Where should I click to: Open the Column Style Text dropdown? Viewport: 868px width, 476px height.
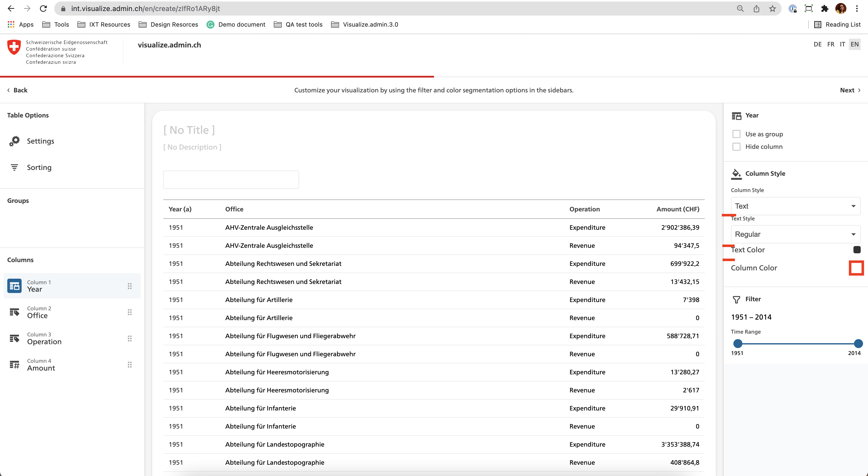click(795, 206)
